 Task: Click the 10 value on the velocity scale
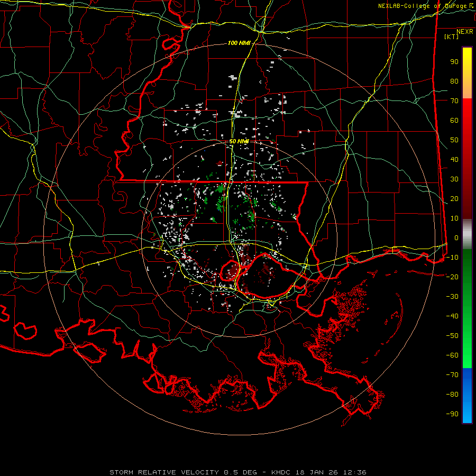(x=454, y=218)
